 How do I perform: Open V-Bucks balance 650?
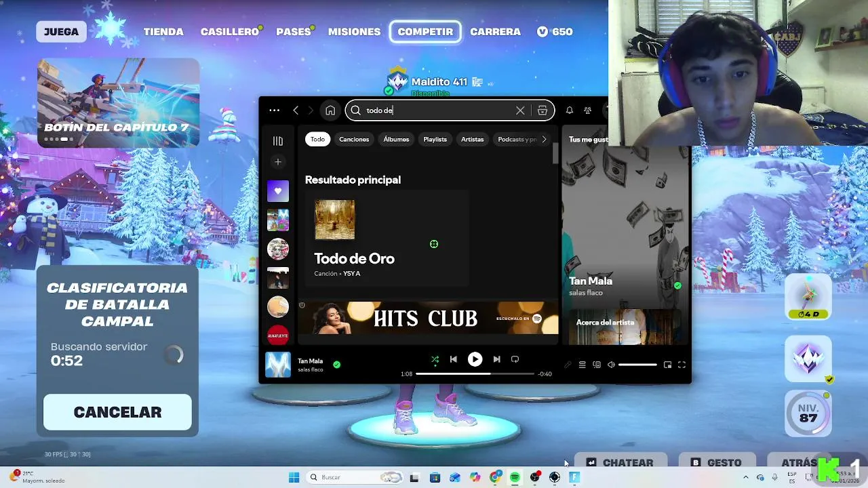coord(555,32)
